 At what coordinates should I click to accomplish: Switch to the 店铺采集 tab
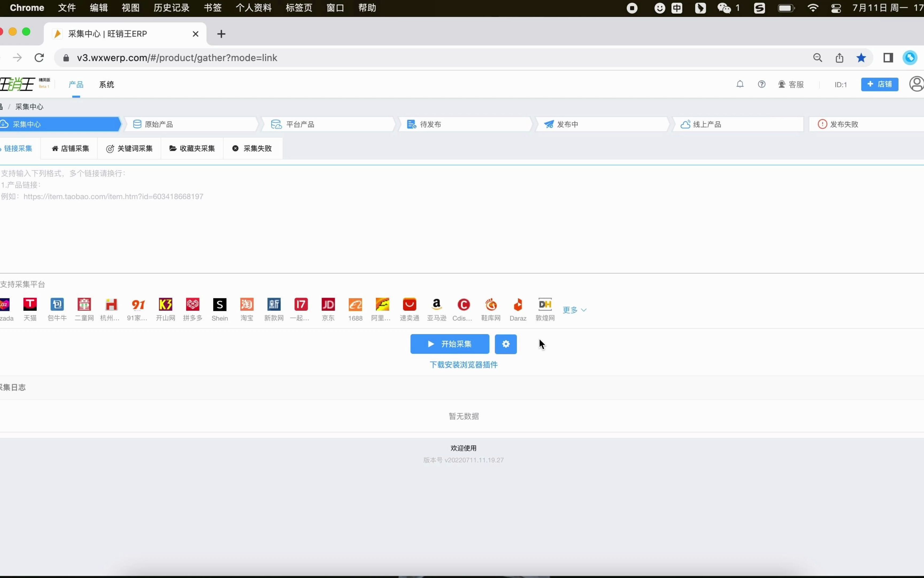[71, 148]
